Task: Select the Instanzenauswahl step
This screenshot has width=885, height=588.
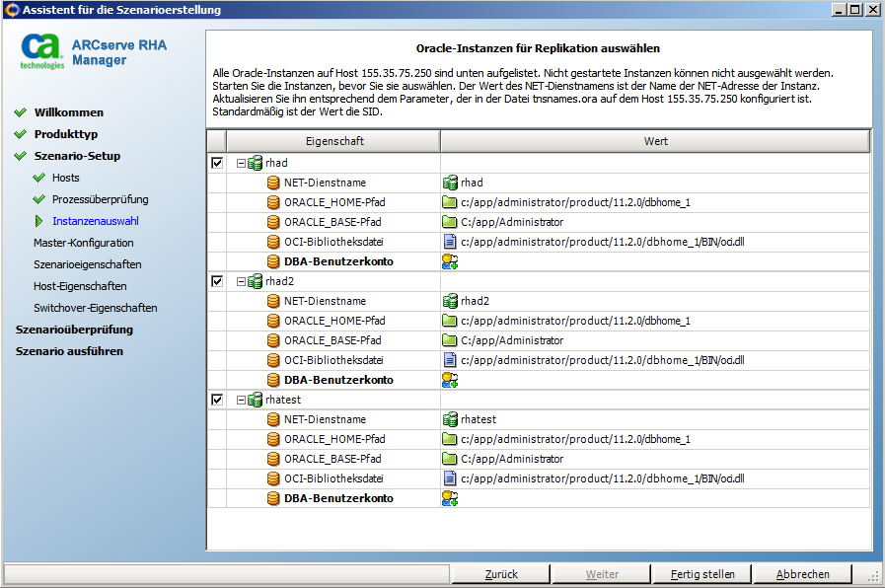Action: [96, 221]
